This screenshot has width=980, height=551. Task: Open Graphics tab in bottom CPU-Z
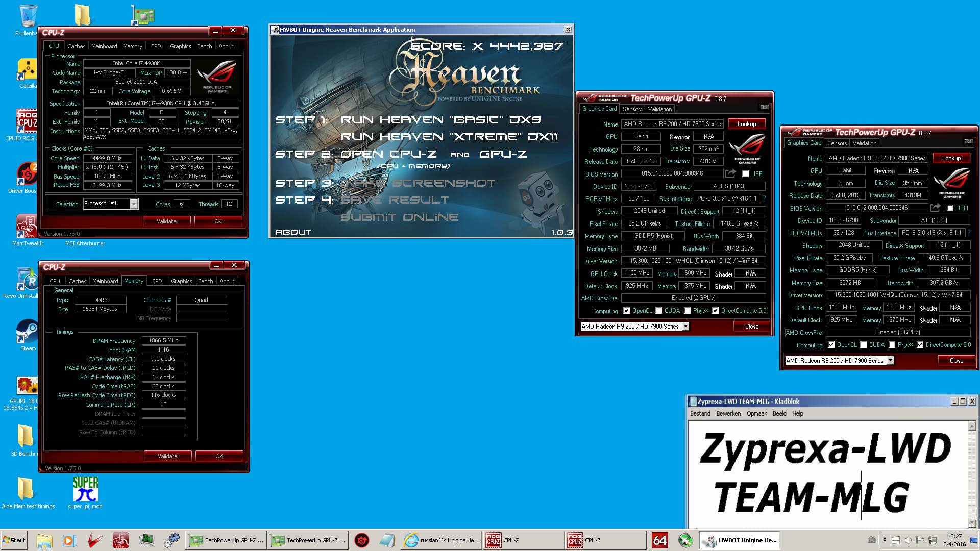point(182,281)
